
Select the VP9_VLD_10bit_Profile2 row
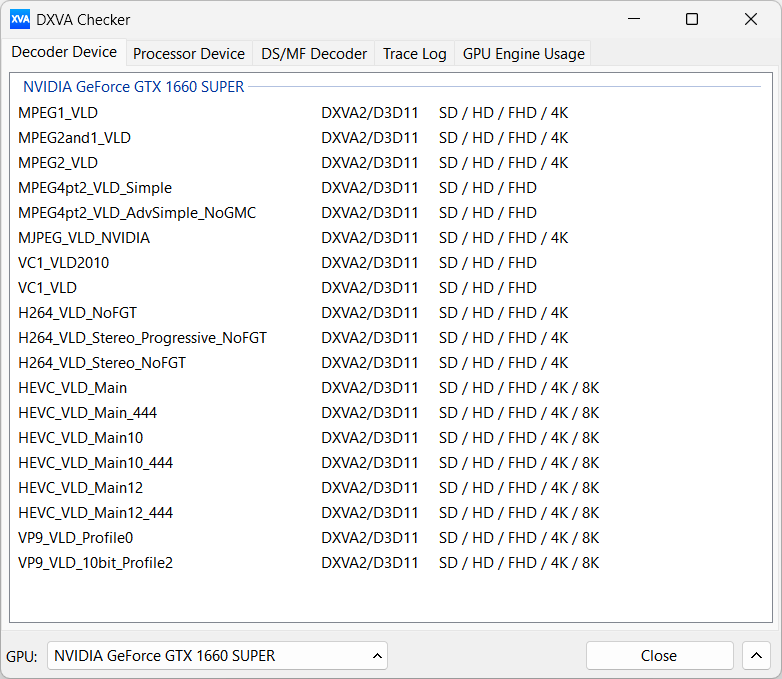tap(391, 563)
